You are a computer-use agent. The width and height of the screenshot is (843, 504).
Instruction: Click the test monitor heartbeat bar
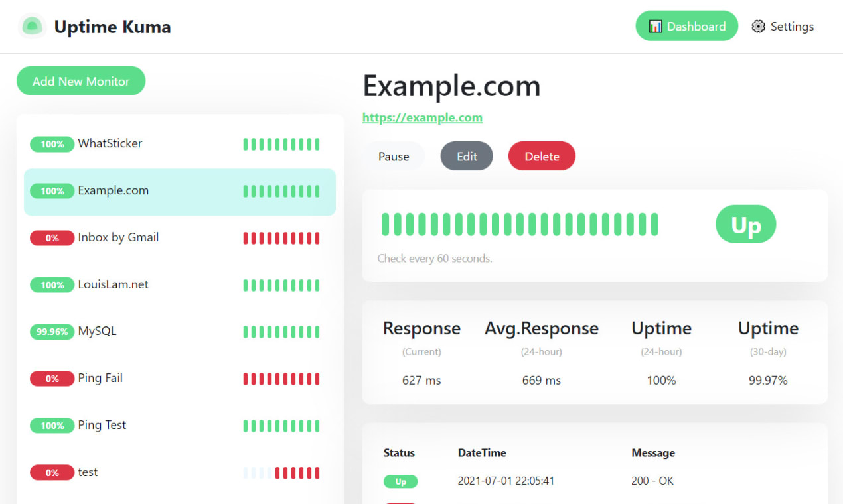coord(281,473)
